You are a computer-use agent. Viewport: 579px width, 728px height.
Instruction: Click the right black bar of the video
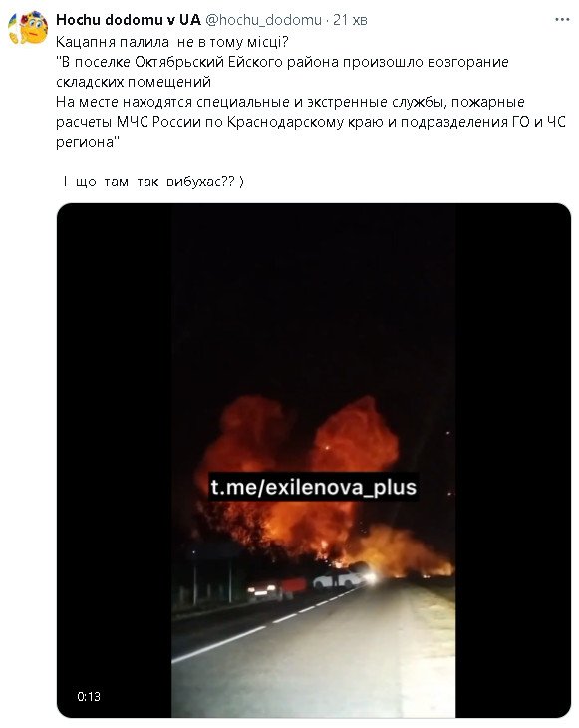pyautogui.click(x=513, y=461)
